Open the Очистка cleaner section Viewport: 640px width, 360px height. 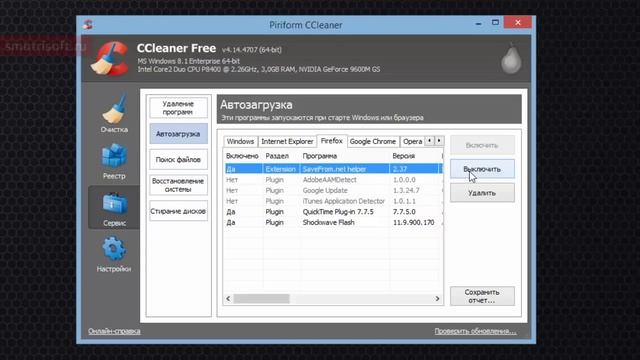tap(114, 114)
